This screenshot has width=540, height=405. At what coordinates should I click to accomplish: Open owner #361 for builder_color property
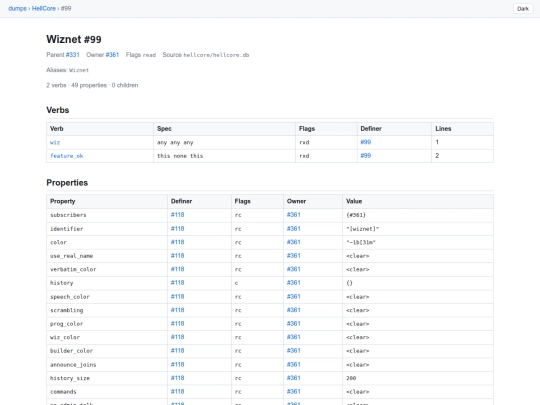pos(293,351)
